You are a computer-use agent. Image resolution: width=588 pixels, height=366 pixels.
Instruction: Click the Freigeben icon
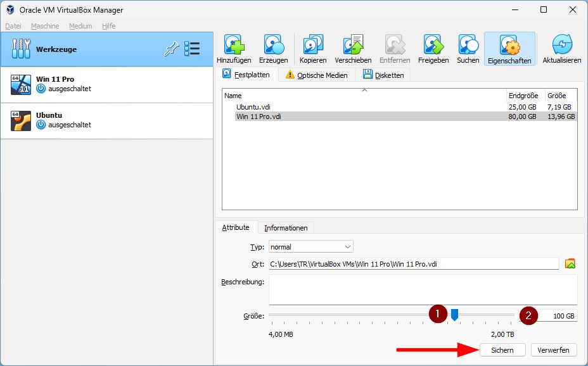[x=435, y=44]
